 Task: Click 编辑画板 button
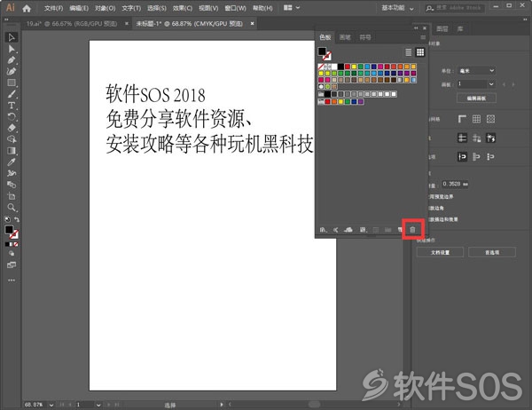[476, 99]
